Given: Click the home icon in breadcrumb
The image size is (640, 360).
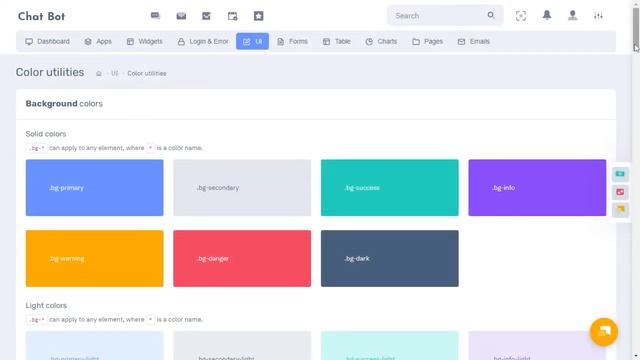Looking at the screenshot, I should point(98,73).
